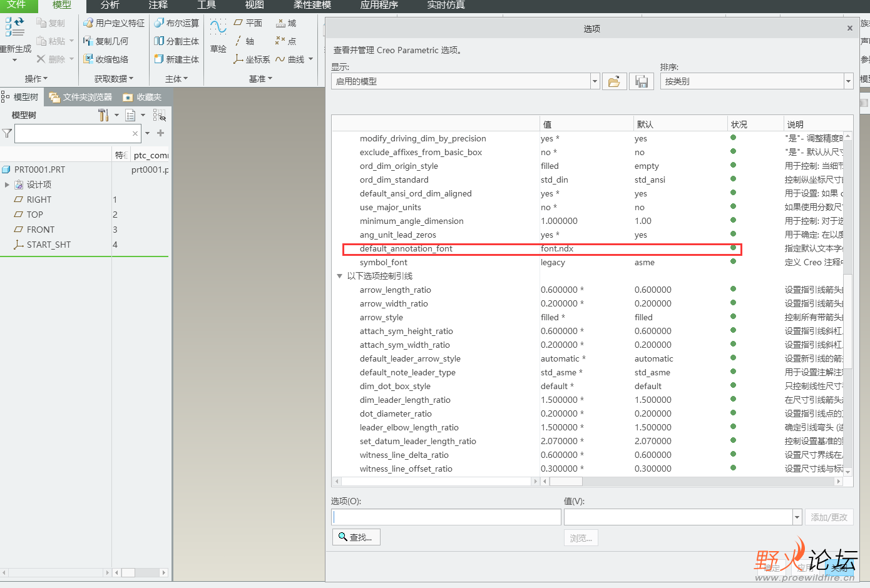Click the Find (查找...) button
This screenshot has width=870, height=588.
356,537
